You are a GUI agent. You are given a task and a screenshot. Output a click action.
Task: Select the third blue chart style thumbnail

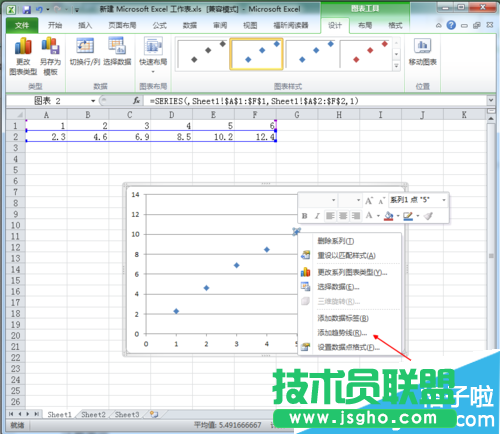311,54
